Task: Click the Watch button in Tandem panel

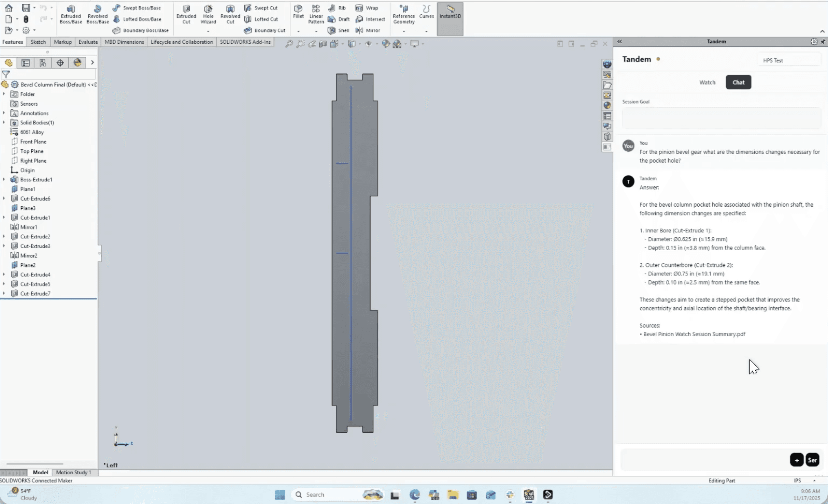Action: [x=707, y=82]
